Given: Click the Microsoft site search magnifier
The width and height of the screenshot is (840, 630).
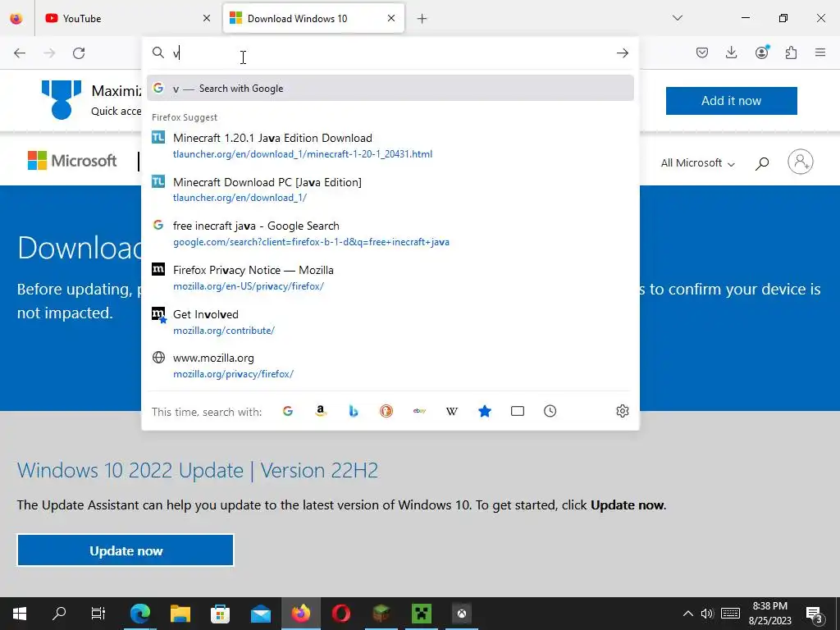Looking at the screenshot, I should [762, 163].
